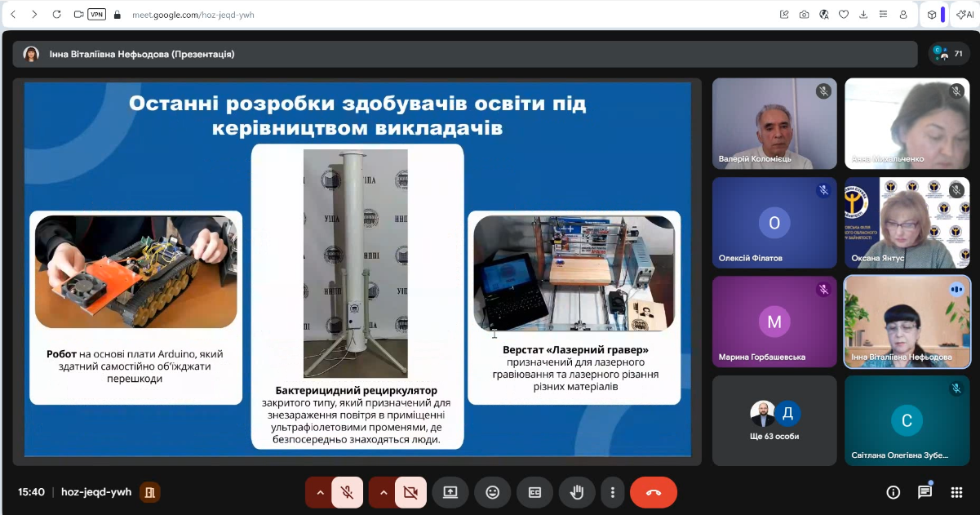
Task: Unmute the microphone
Action: [x=347, y=492]
